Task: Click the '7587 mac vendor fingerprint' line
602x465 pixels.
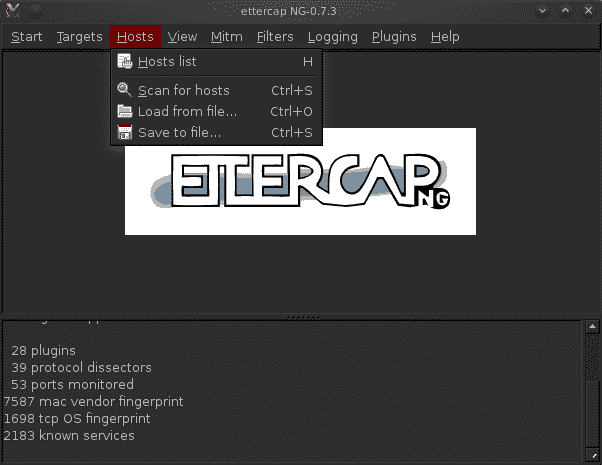Action: 93,402
